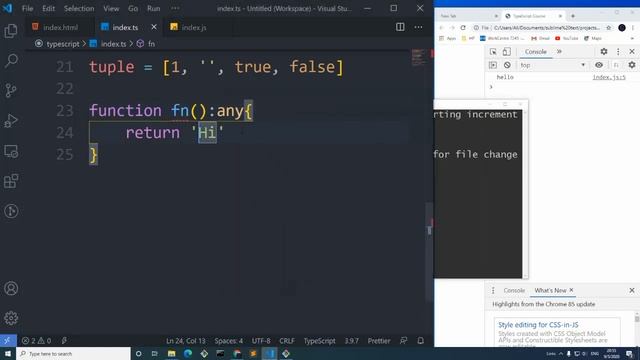Open the Remote Explorer view

click(11, 151)
